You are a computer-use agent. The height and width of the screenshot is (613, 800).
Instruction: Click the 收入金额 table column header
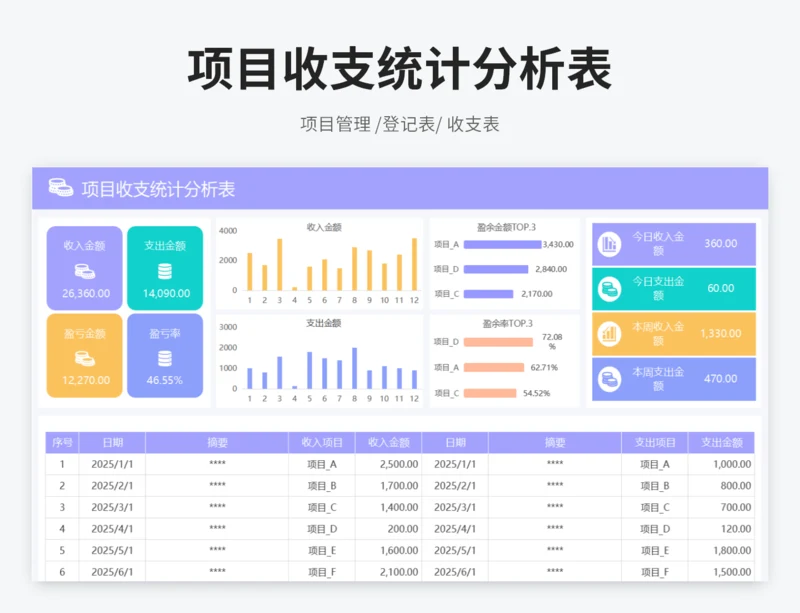pyautogui.click(x=389, y=443)
